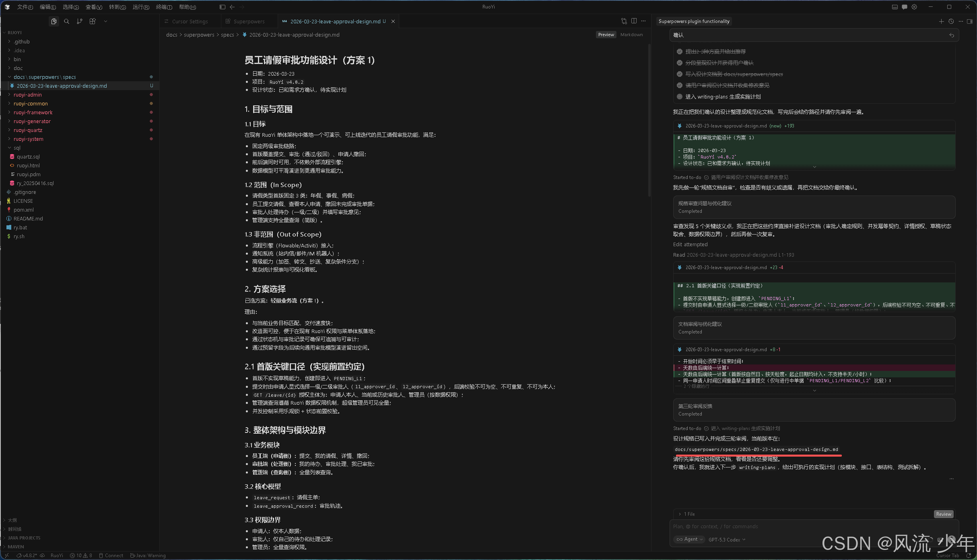Click the errors and warnings indicator in status bar

tap(81, 555)
